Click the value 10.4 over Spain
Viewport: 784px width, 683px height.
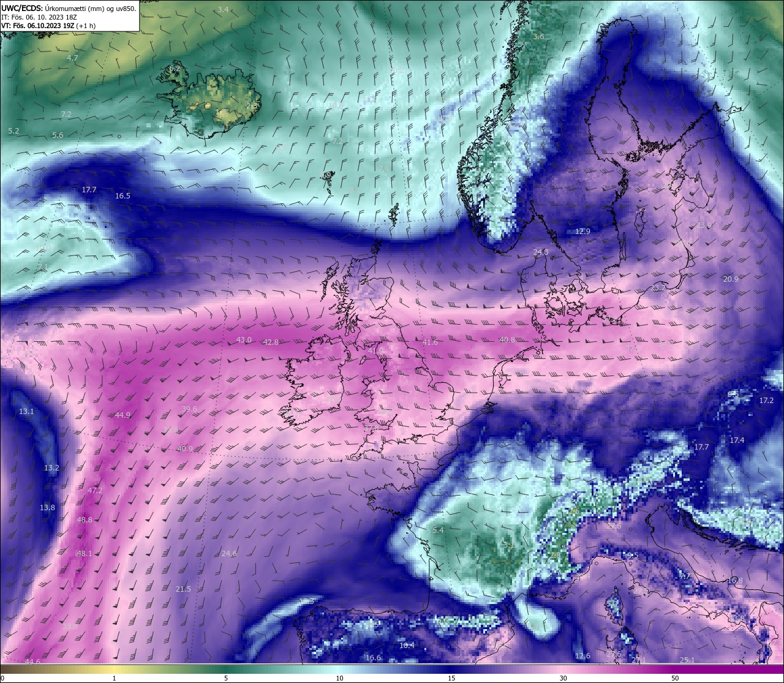(x=407, y=646)
